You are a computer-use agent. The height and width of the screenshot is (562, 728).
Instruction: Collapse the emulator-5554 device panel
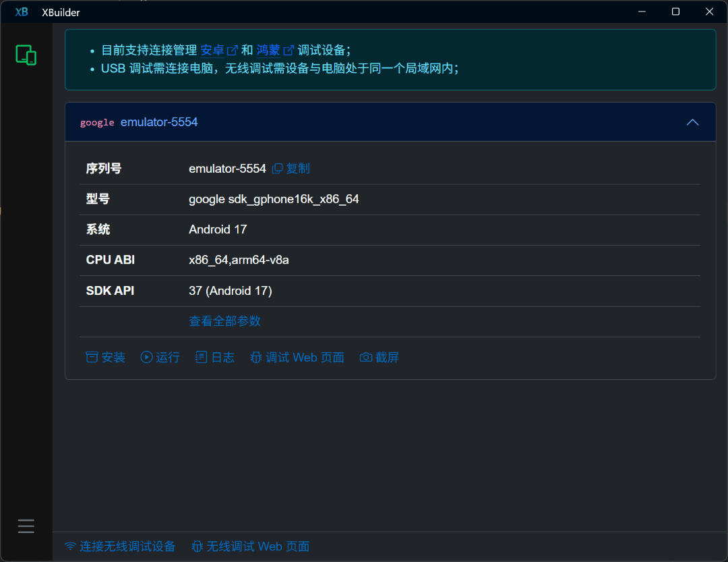[x=692, y=122]
